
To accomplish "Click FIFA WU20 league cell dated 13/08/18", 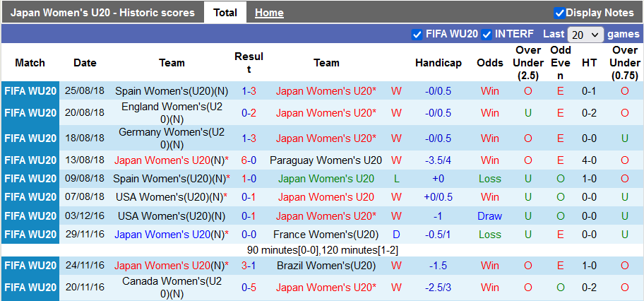I will click(x=30, y=160).
